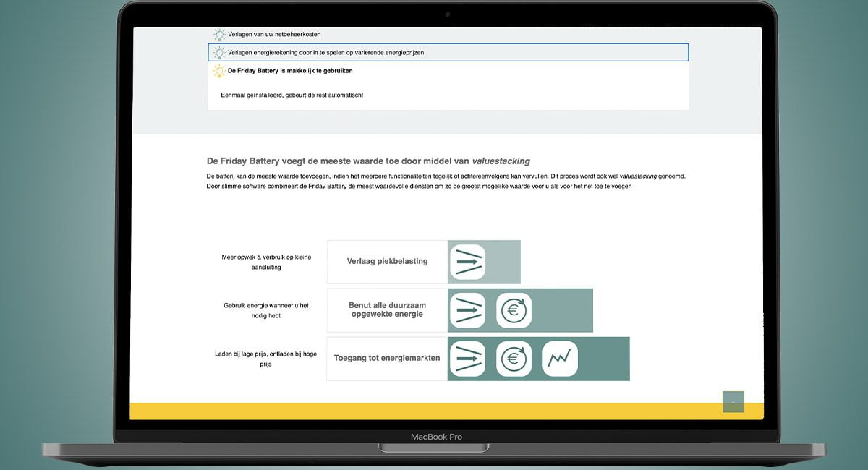
Task: Click the "Verlaag piekbelasting" box
Action: coord(387,262)
